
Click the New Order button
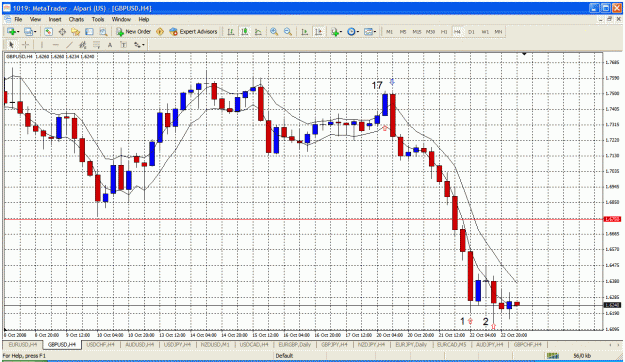(133, 31)
